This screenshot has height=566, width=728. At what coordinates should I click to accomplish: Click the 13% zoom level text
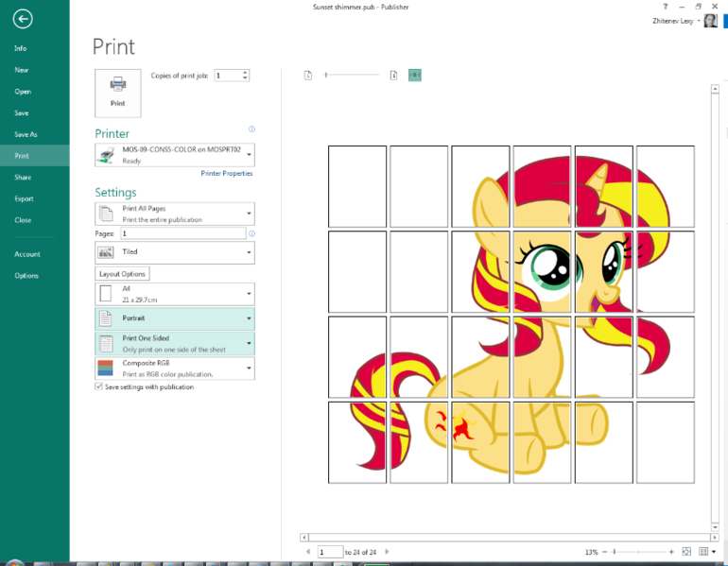tap(591, 552)
